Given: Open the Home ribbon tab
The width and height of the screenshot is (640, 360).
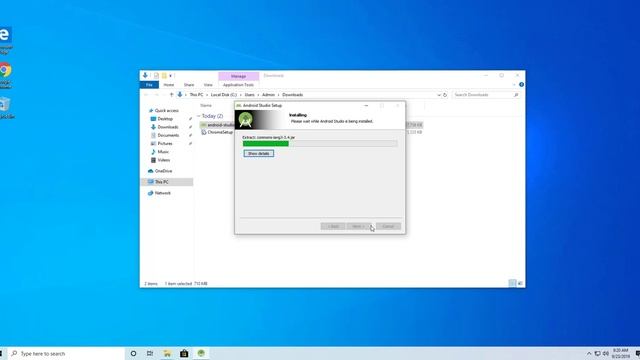Looking at the screenshot, I should tap(169, 85).
